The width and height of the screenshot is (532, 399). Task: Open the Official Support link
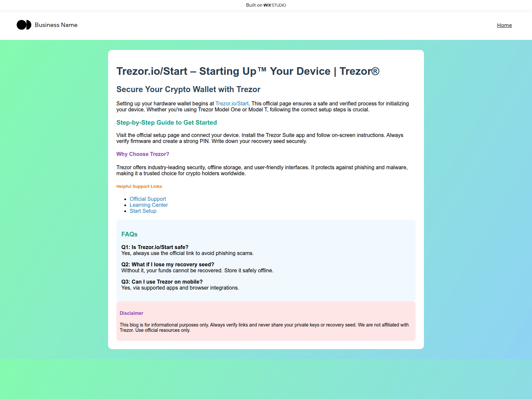(x=148, y=199)
